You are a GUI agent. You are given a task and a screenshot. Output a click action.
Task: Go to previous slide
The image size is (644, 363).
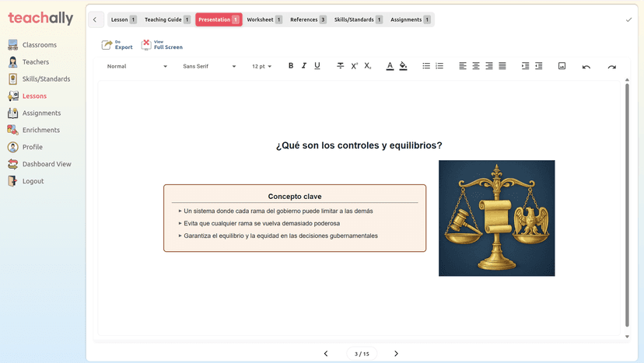[x=326, y=354]
